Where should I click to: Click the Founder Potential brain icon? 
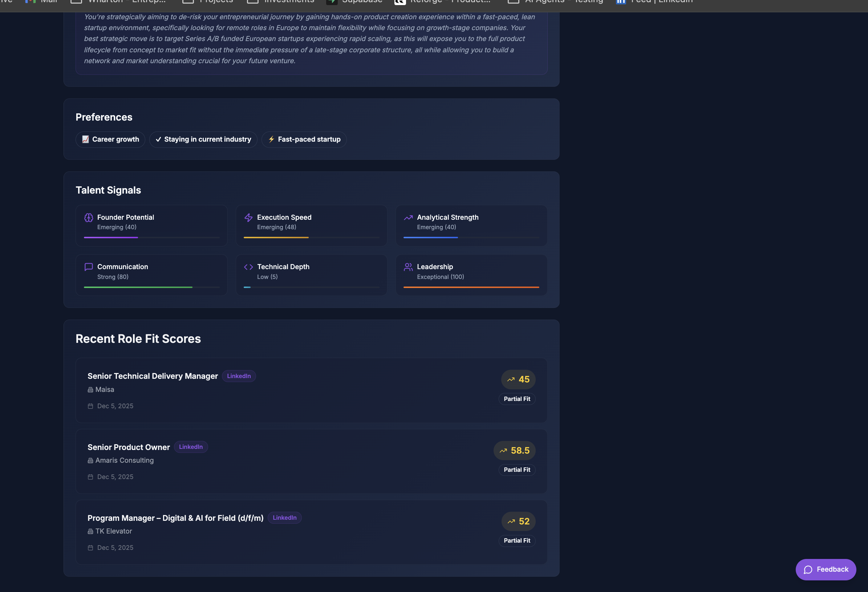pyautogui.click(x=89, y=218)
